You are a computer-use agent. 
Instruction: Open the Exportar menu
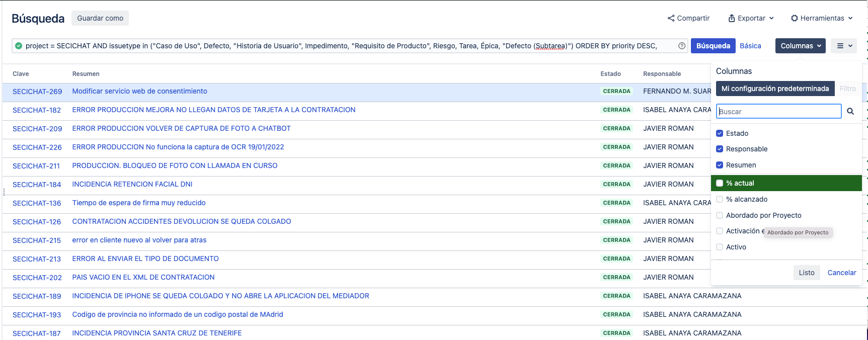pyautogui.click(x=751, y=18)
